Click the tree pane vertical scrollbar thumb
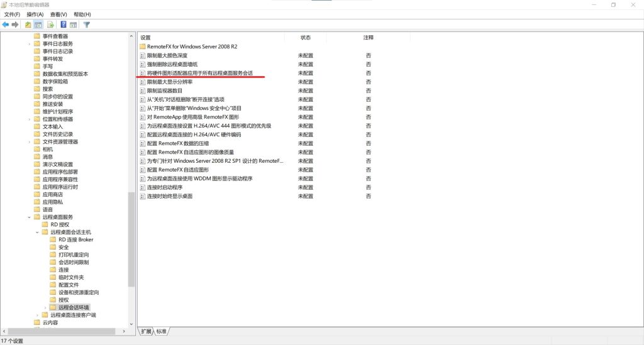This screenshot has width=644, height=345. (x=131, y=239)
